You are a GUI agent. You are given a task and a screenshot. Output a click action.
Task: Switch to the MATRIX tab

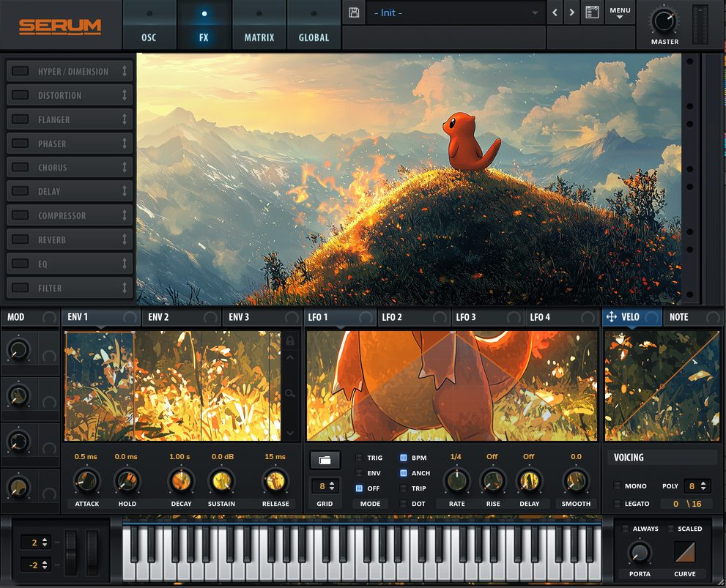[x=259, y=24]
